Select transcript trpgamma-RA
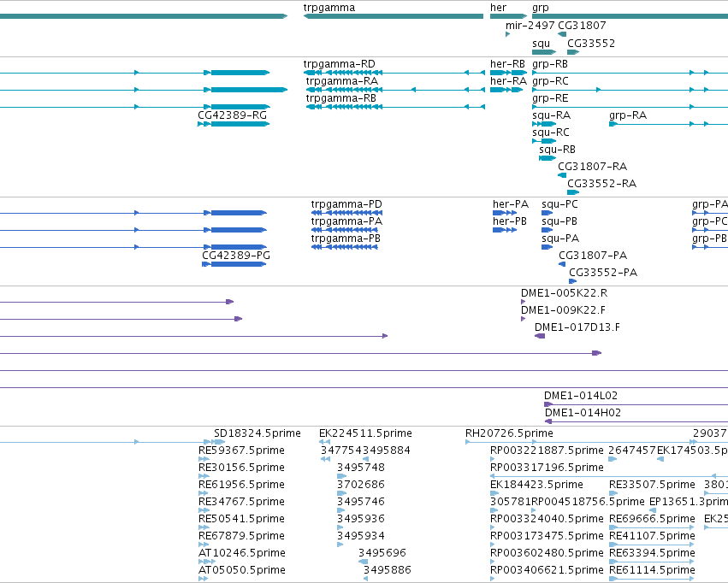Viewport: 728px width, 583px height. 342,81
